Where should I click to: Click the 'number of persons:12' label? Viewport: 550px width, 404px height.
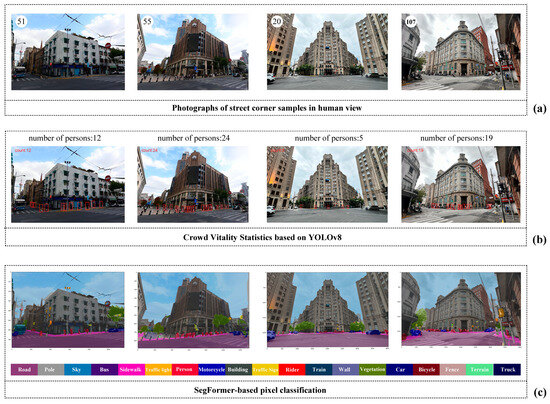65,138
